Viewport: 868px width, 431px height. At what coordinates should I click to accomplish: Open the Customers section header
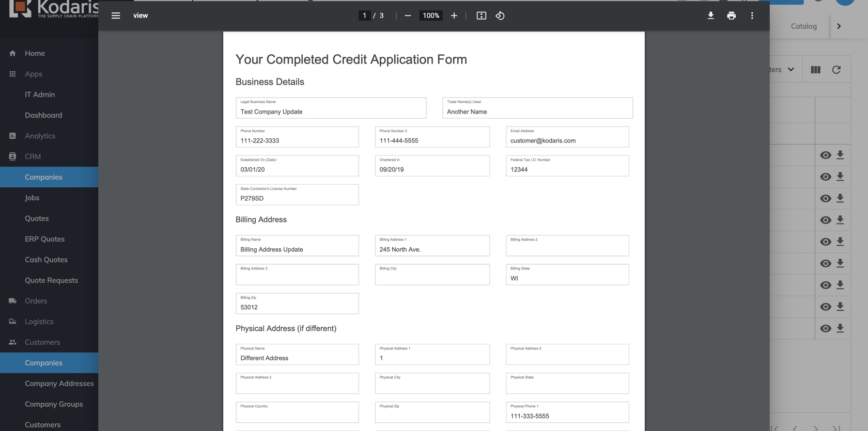coord(42,342)
